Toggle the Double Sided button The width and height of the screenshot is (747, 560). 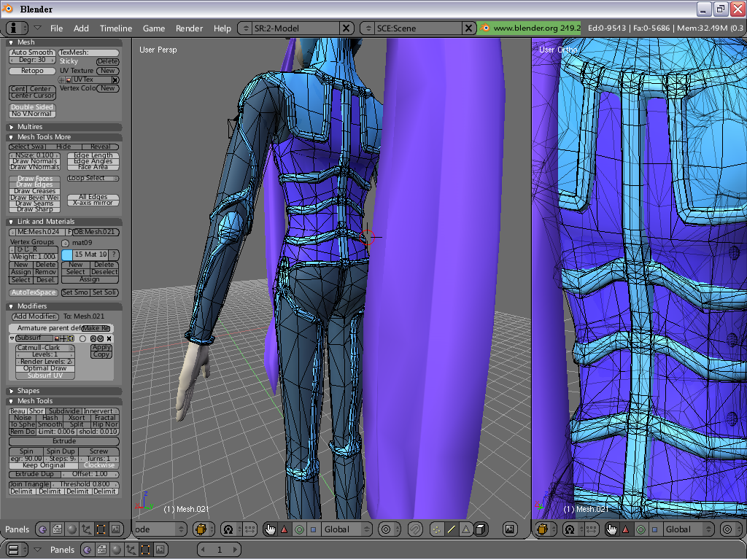(x=32, y=107)
